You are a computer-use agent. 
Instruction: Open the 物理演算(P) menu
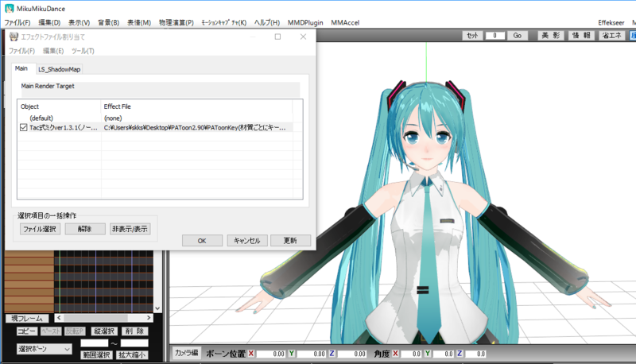pos(176,23)
